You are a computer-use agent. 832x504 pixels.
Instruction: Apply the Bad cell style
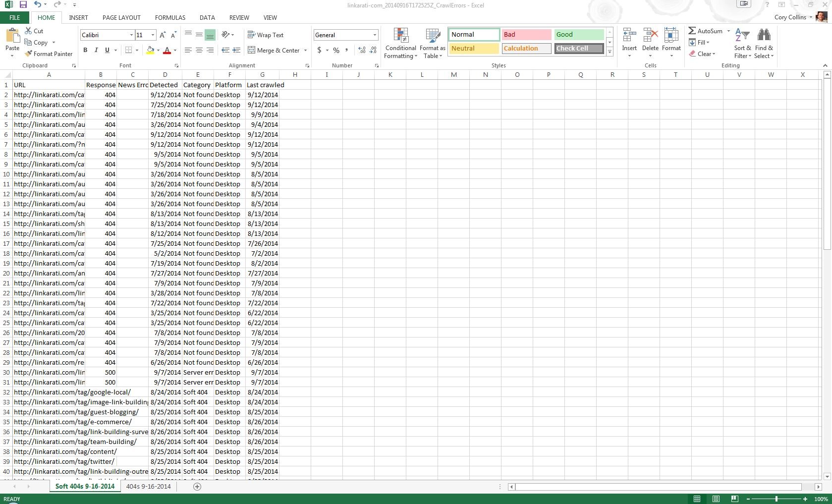click(526, 35)
